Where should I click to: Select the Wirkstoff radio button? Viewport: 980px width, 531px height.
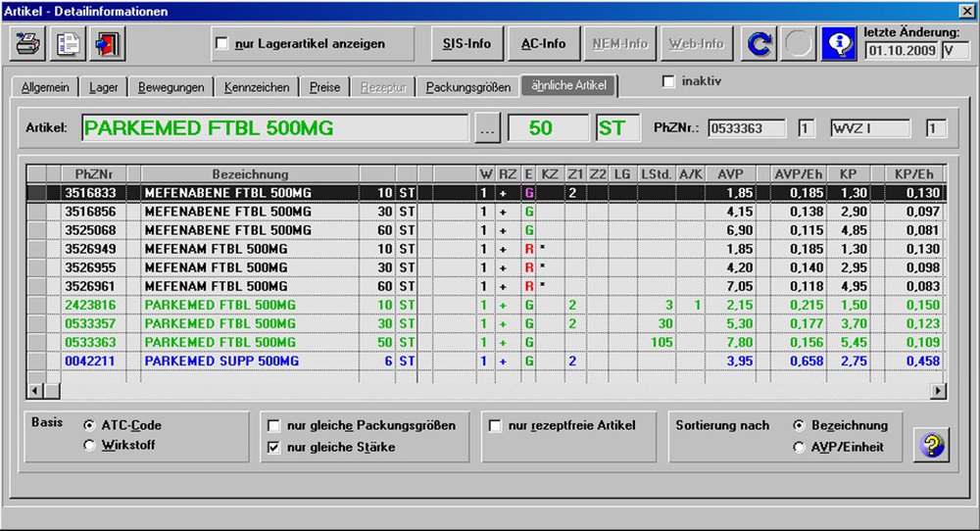(x=90, y=445)
